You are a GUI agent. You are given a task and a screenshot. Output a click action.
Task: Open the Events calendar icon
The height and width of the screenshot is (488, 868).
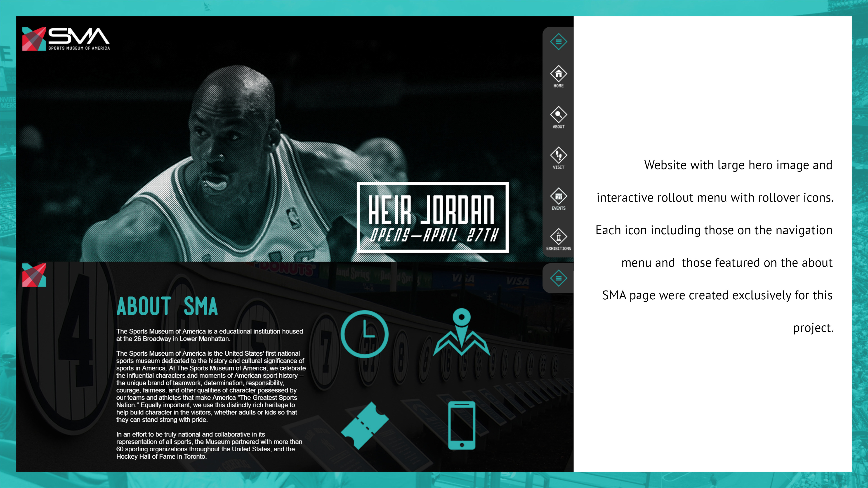(x=558, y=196)
